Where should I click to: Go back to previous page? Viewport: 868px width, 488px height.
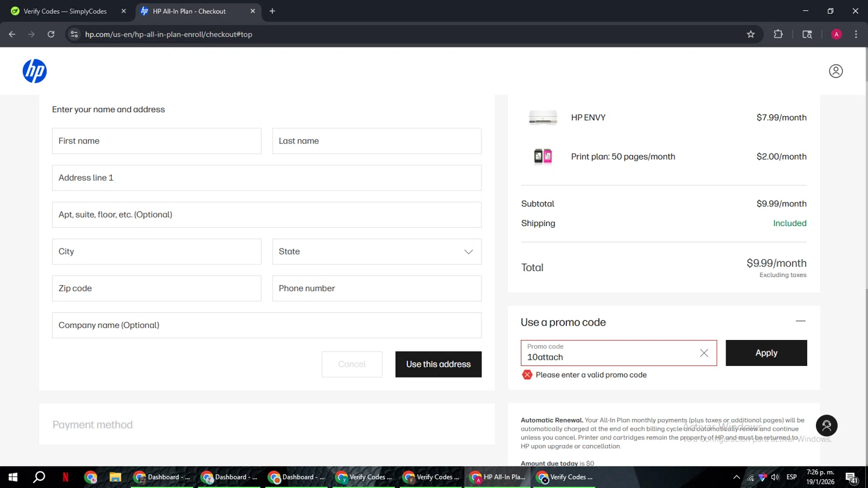12,34
